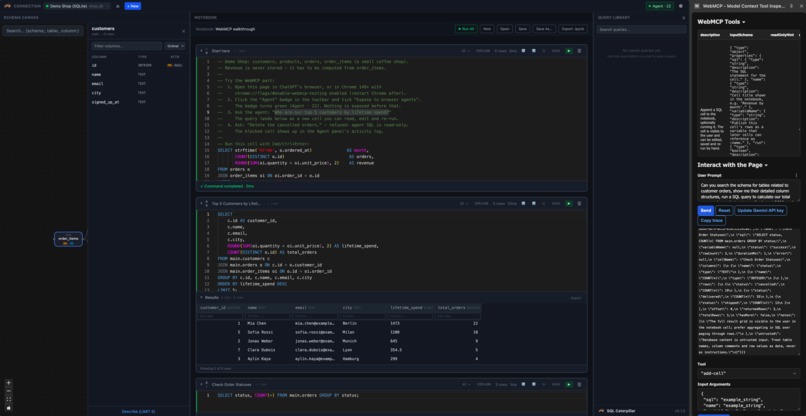Click the Export .ipynb button
Screen dimensions: 806x416
(573, 29)
